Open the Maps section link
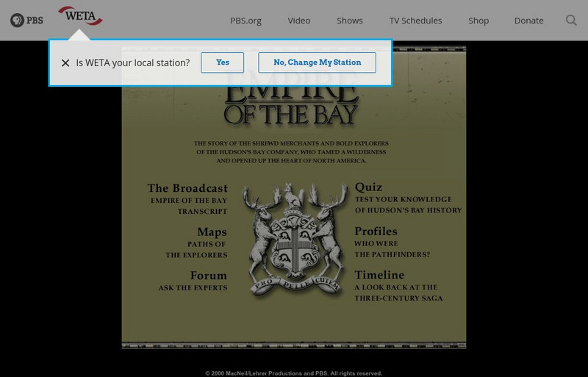Screen dimensions: 588x377 pyautogui.click(x=212, y=231)
